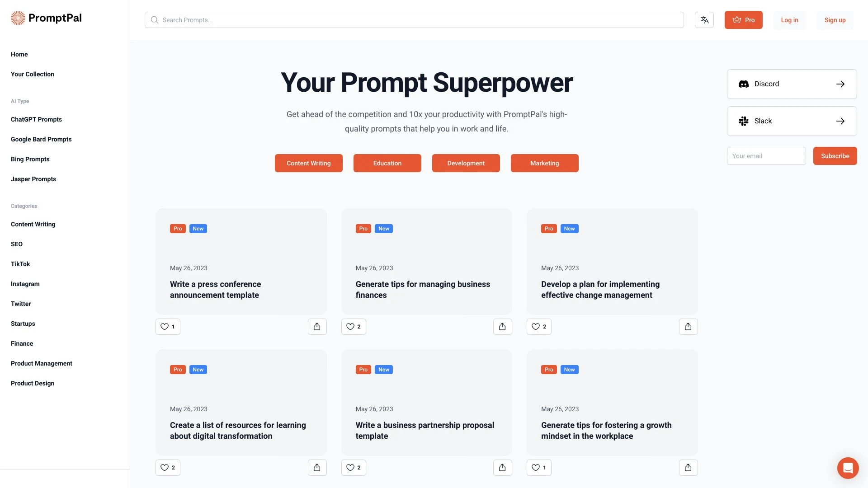Expand the TikTok category in sidebar

click(x=20, y=264)
